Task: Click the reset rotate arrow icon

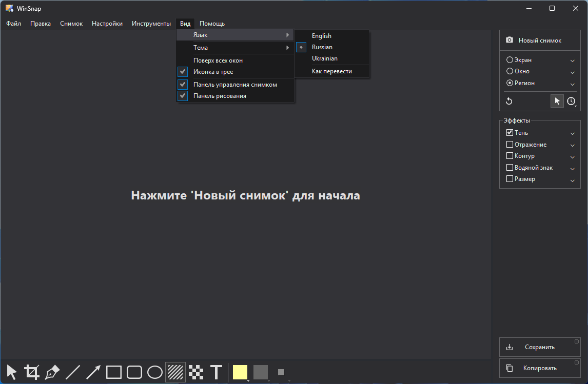Action: click(x=509, y=101)
